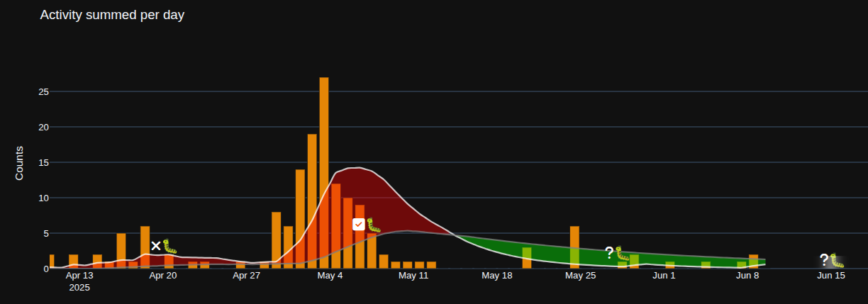Viewport: 868px width, 304px height.
Task: Click the caterpillar icon near May 28
Action: 623,253
